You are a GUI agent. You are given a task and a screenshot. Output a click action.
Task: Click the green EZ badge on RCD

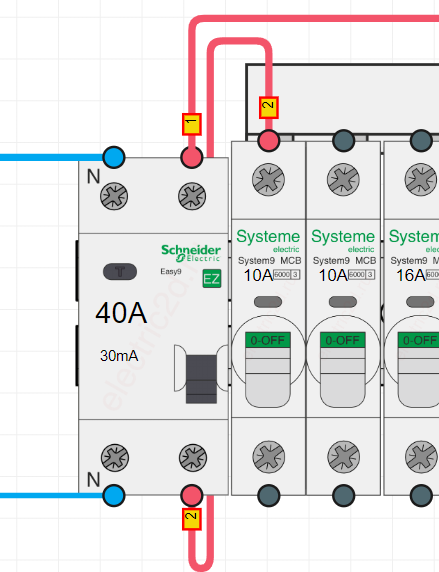pyautogui.click(x=212, y=279)
